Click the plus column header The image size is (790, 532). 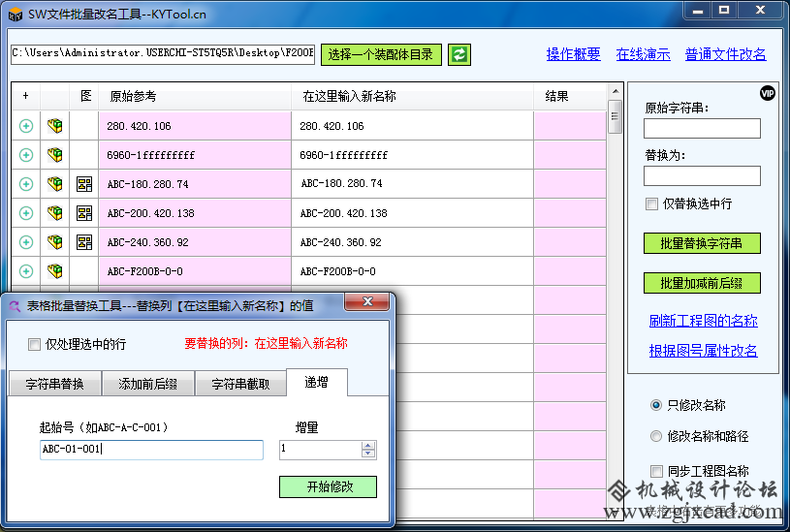tap(26, 96)
